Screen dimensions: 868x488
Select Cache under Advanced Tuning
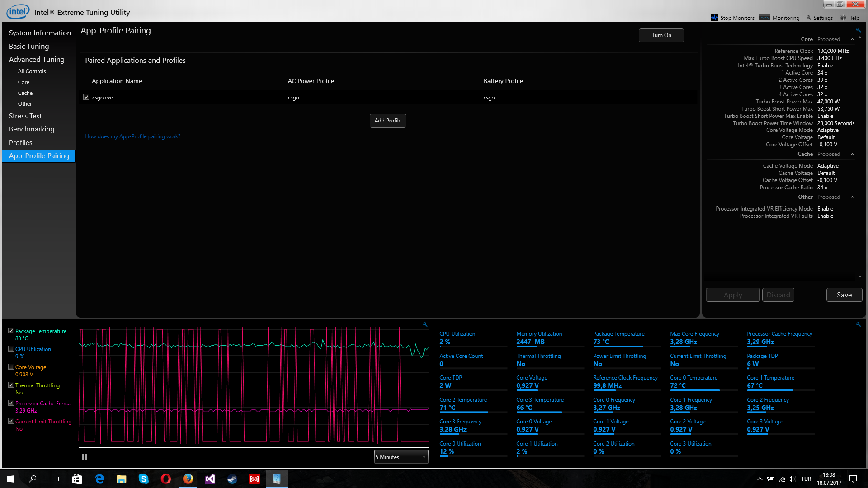(x=25, y=93)
